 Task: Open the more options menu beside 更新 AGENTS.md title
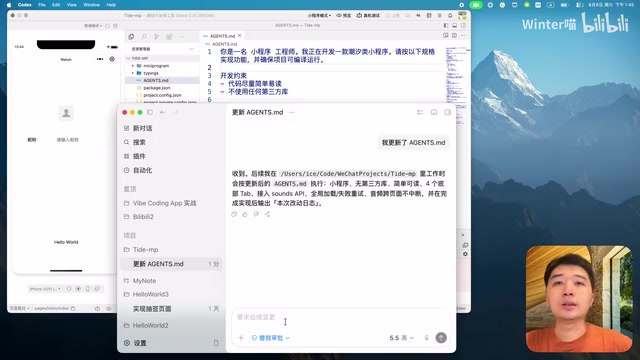[x=291, y=112]
